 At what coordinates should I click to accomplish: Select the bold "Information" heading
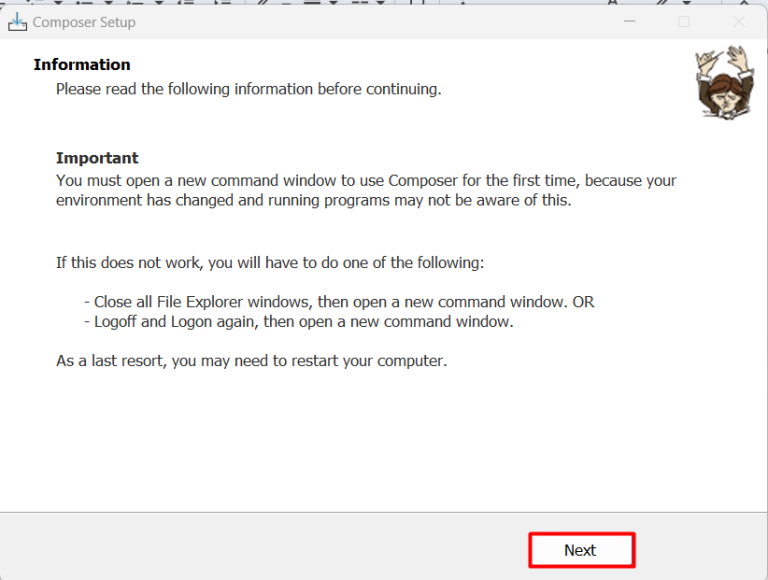coord(82,64)
